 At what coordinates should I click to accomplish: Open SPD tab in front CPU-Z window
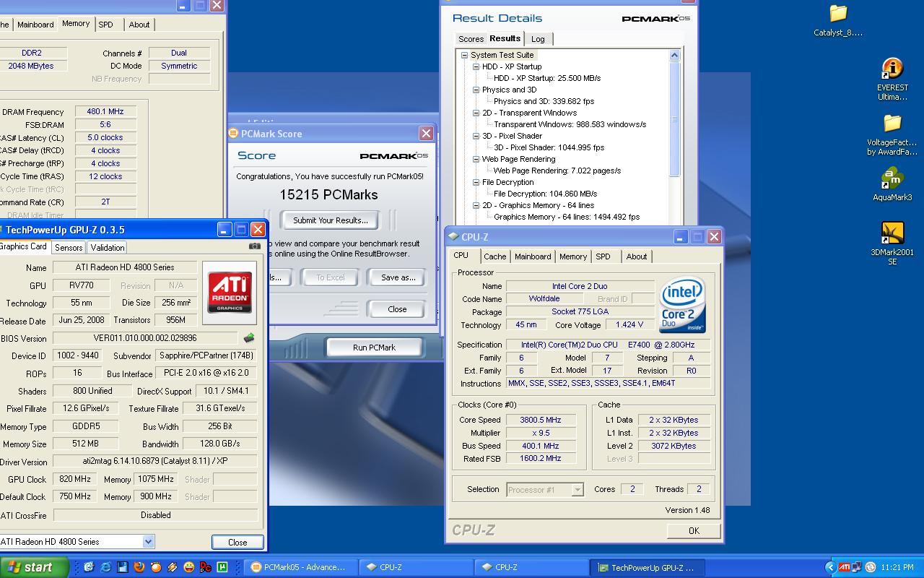coord(603,256)
